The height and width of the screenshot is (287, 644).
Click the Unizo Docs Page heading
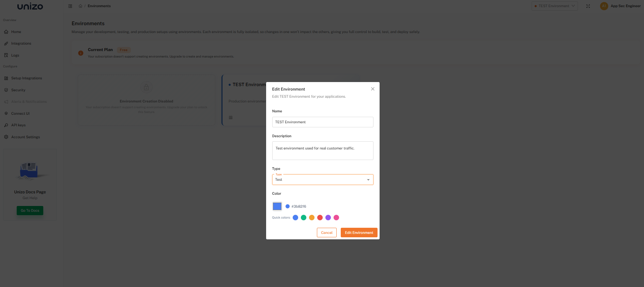pos(30,192)
